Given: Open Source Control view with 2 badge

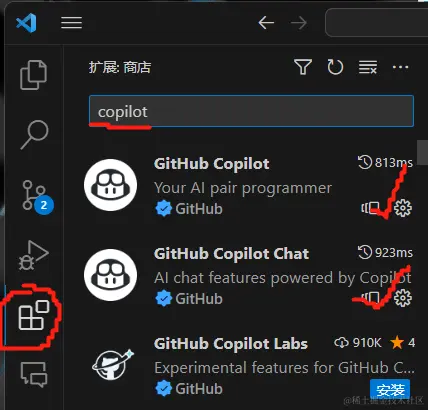Looking at the screenshot, I should point(37,197).
